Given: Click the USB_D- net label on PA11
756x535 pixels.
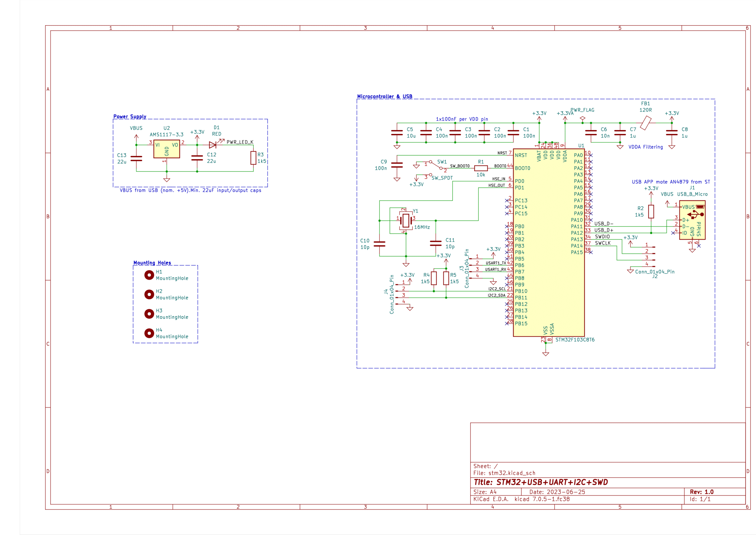Looking at the screenshot, I should [x=603, y=224].
